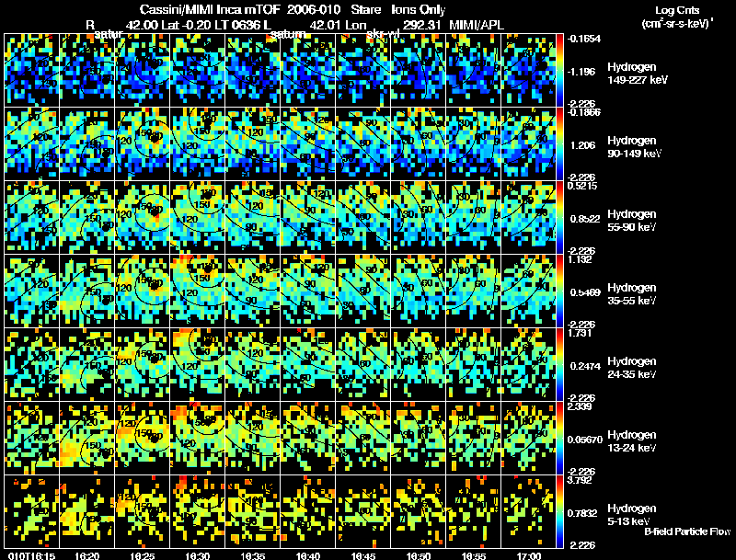Click the color bar for Hydrogen 13-24 keV
This screenshot has height=560, width=736.
(559, 439)
